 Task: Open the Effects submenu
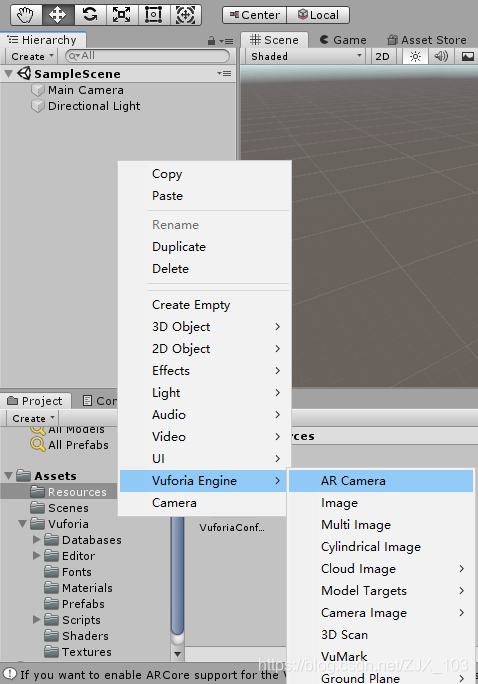pyautogui.click(x=205, y=370)
